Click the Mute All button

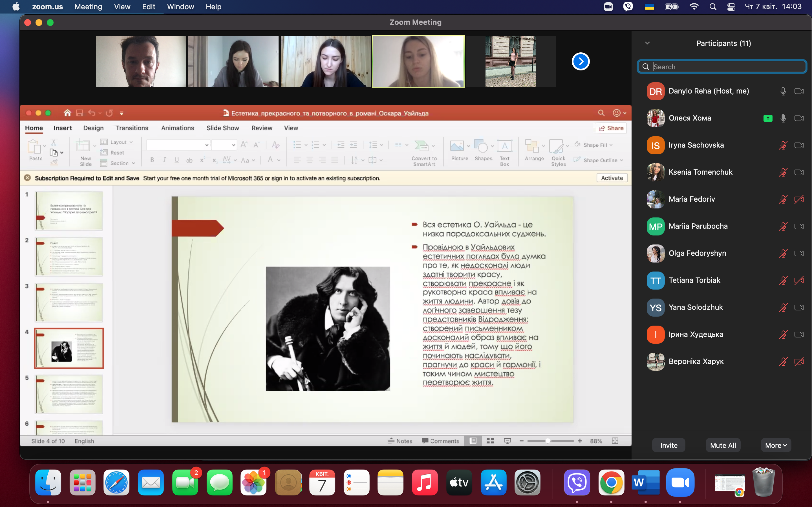tap(723, 445)
